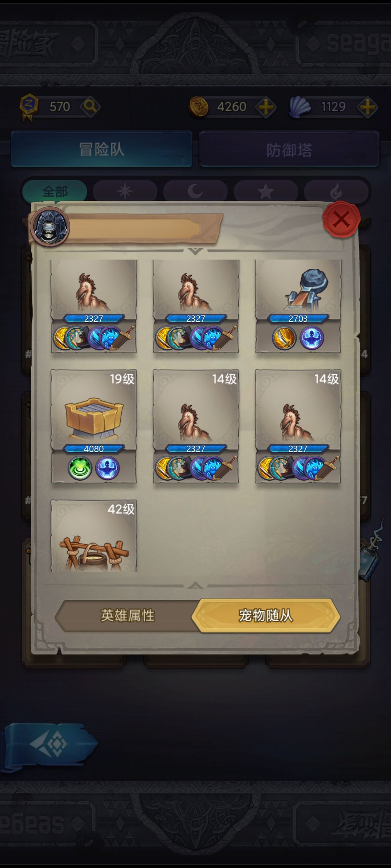Open the 防御塔 defense tower tab

[289, 149]
